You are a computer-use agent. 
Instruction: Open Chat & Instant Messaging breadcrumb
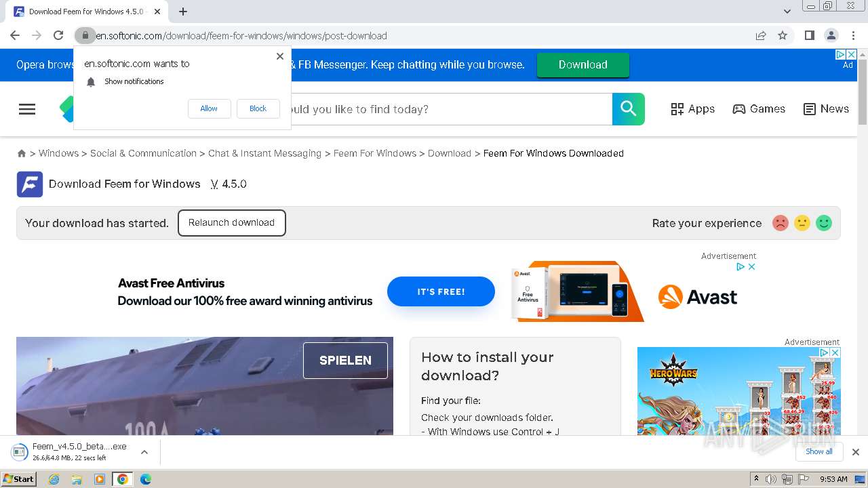pos(264,153)
